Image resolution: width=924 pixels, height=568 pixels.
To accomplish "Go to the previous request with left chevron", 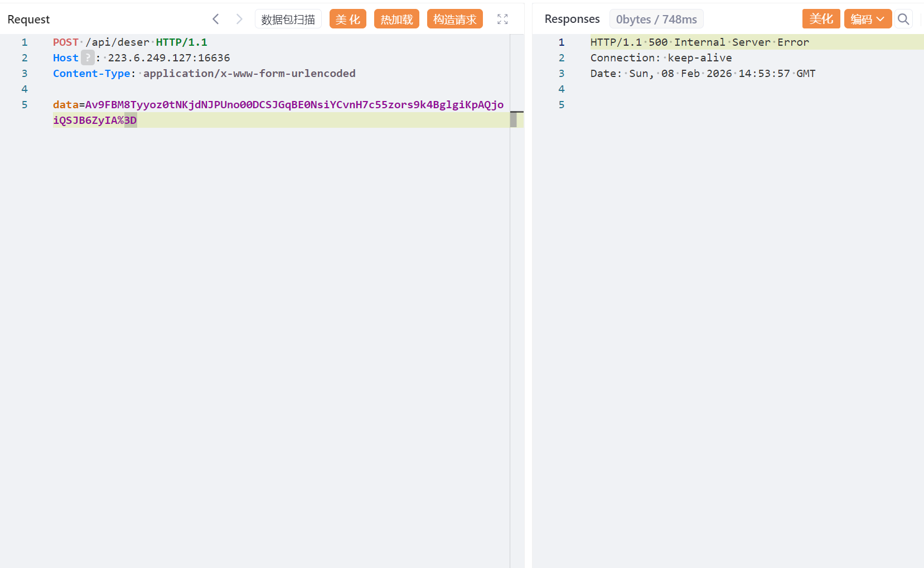I will tap(216, 19).
